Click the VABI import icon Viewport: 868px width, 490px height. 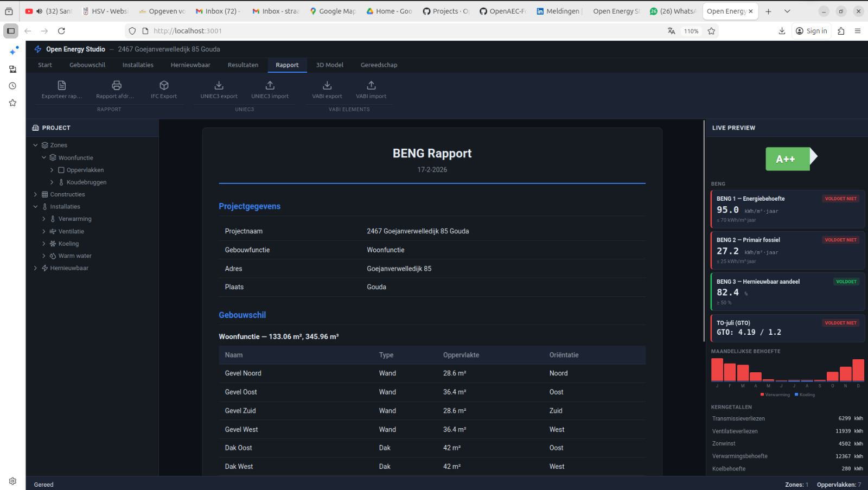(371, 85)
